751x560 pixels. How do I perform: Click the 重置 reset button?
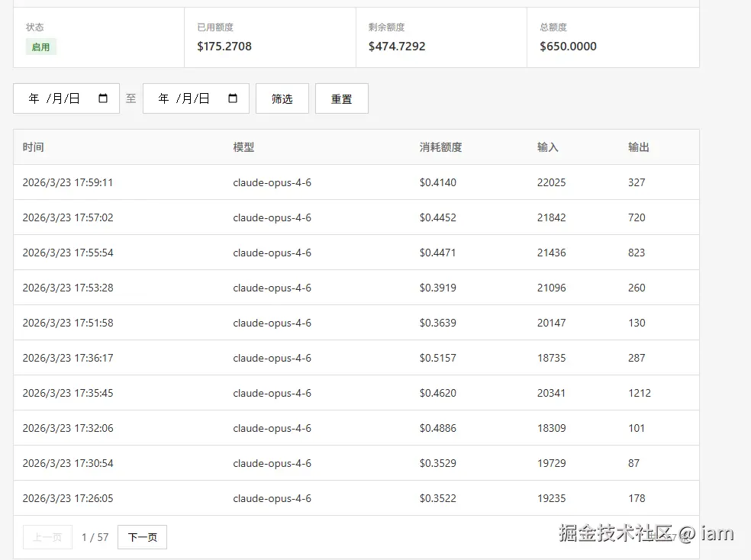[341, 98]
